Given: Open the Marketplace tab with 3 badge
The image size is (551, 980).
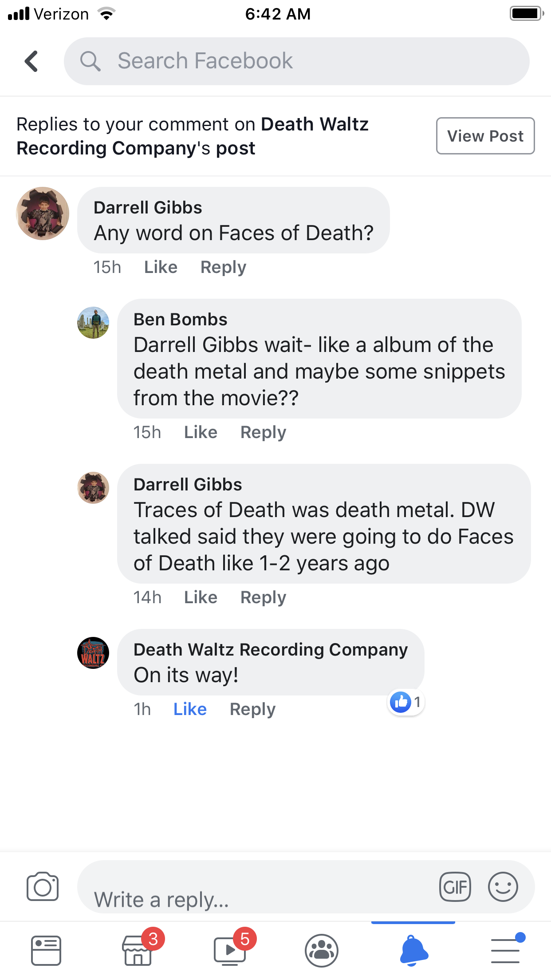Looking at the screenshot, I should (x=138, y=951).
